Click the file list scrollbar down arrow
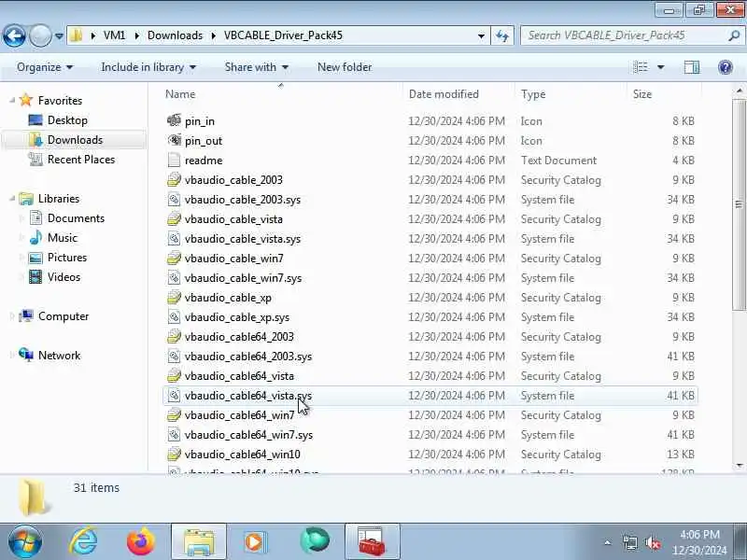 pos(740,465)
